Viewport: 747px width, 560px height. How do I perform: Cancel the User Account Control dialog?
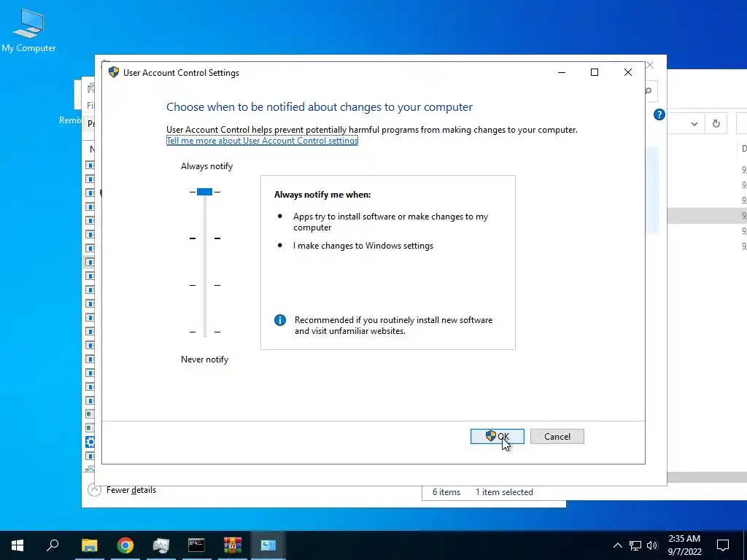point(557,436)
